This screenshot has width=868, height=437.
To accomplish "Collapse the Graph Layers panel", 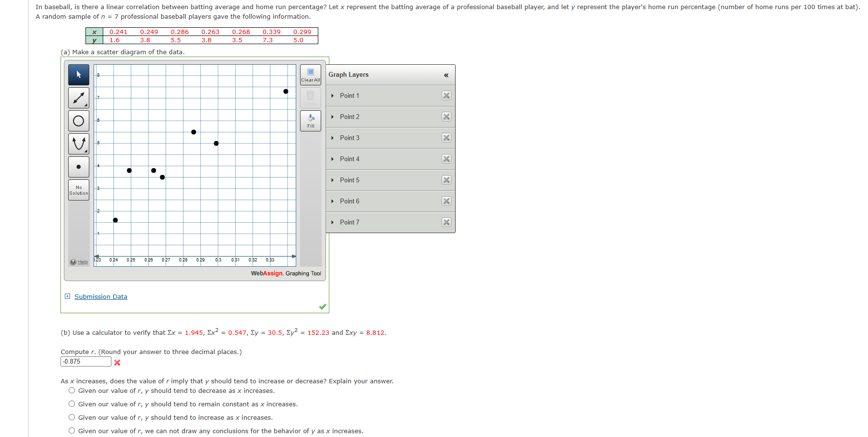I will (x=446, y=75).
